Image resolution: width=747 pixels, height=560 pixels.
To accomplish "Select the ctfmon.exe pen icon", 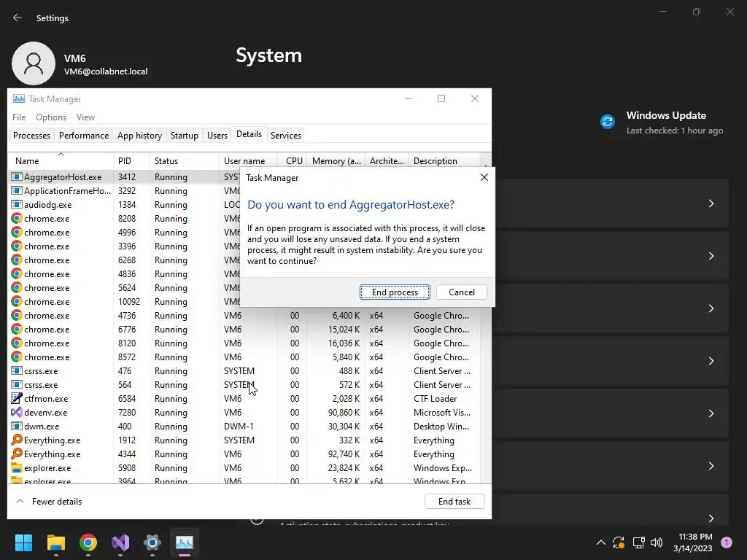I will coord(17,398).
